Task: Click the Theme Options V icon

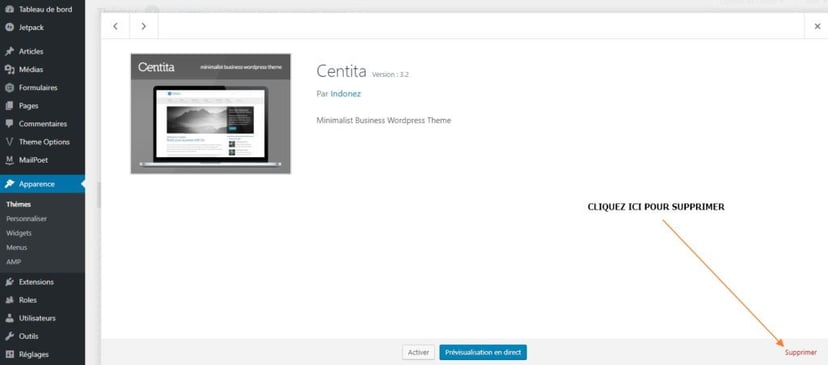Action: click(x=9, y=142)
